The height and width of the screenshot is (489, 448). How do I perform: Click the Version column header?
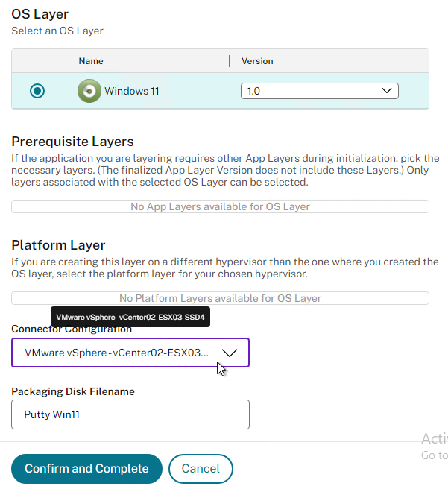pyautogui.click(x=257, y=61)
